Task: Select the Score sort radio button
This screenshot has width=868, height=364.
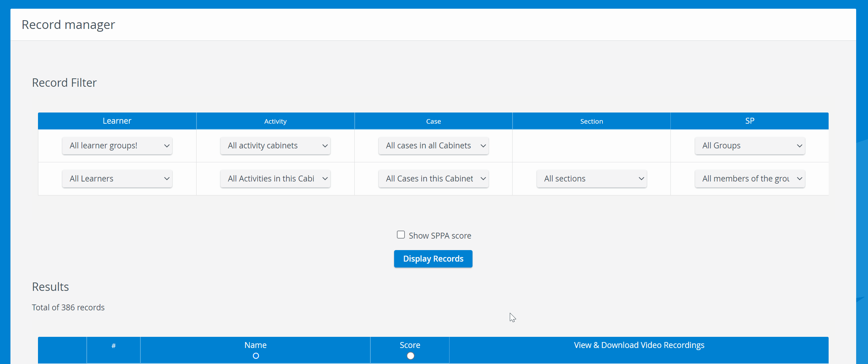Action: (410, 356)
